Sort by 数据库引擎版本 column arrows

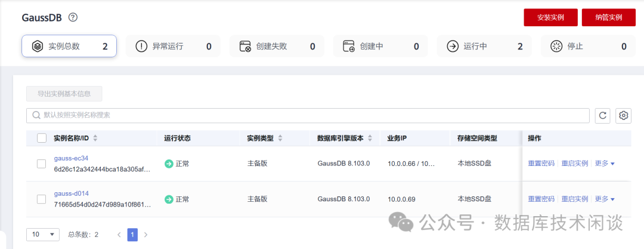coord(370,139)
